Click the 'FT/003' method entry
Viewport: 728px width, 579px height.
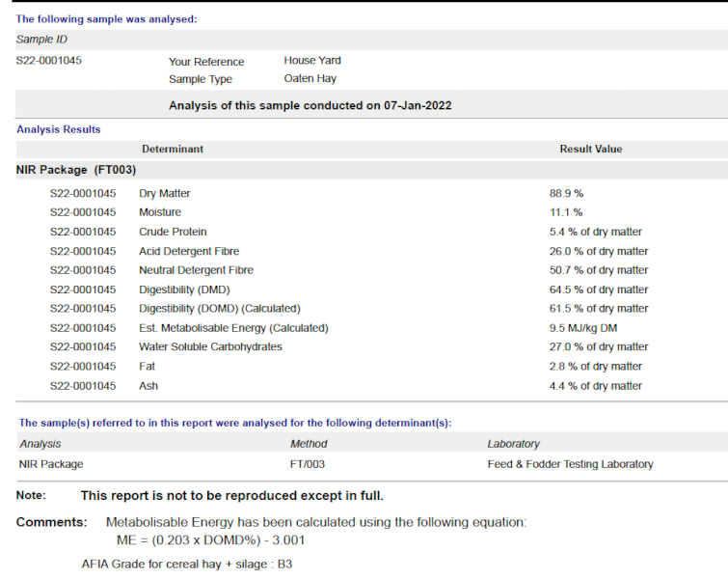click(308, 464)
